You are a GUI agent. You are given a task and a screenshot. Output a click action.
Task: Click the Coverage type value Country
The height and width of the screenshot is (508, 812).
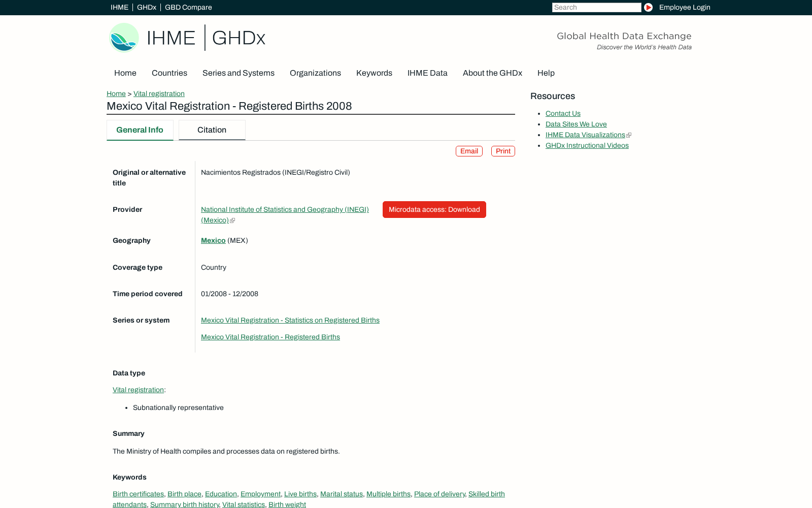click(x=214, y=267)
